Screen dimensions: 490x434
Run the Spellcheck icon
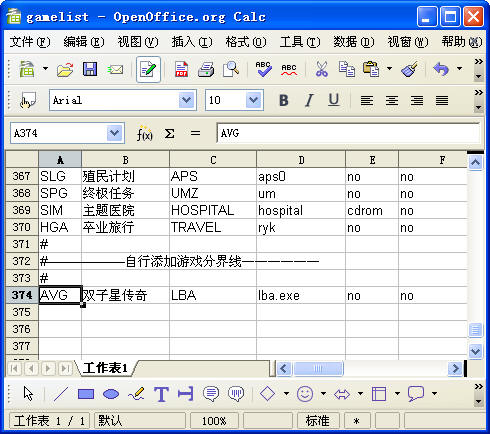263,69
